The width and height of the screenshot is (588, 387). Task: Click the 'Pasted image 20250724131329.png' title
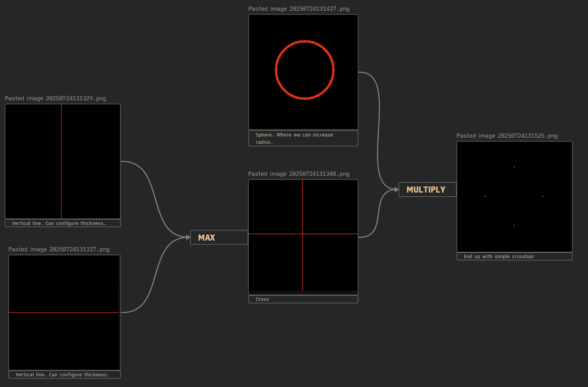click(55, 98)
